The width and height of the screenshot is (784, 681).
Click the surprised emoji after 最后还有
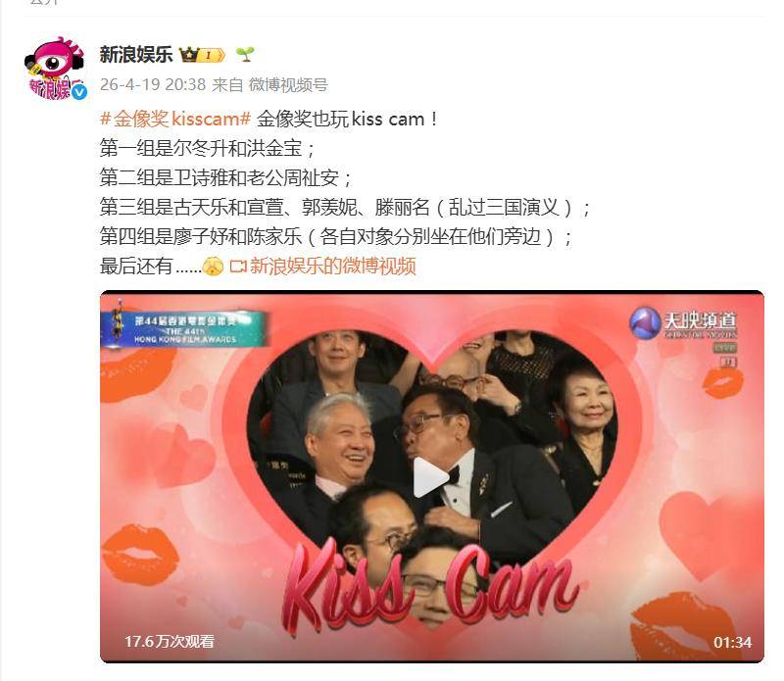213,266
